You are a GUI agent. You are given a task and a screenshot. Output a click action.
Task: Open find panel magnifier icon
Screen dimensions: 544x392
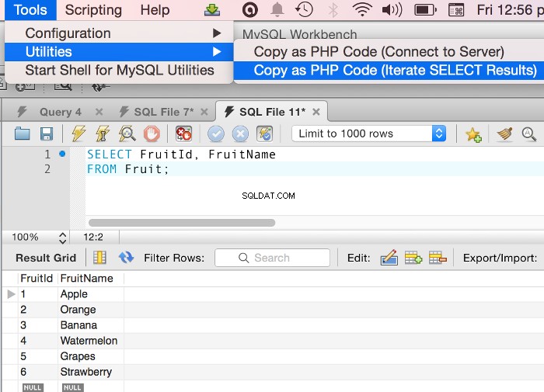(x=528, y=134)
